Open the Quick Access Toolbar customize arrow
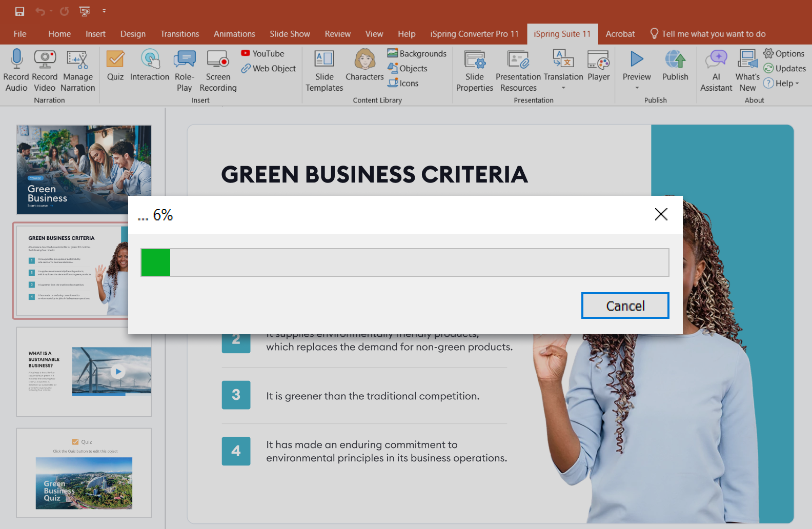812x529 pixels. (104, 11)
